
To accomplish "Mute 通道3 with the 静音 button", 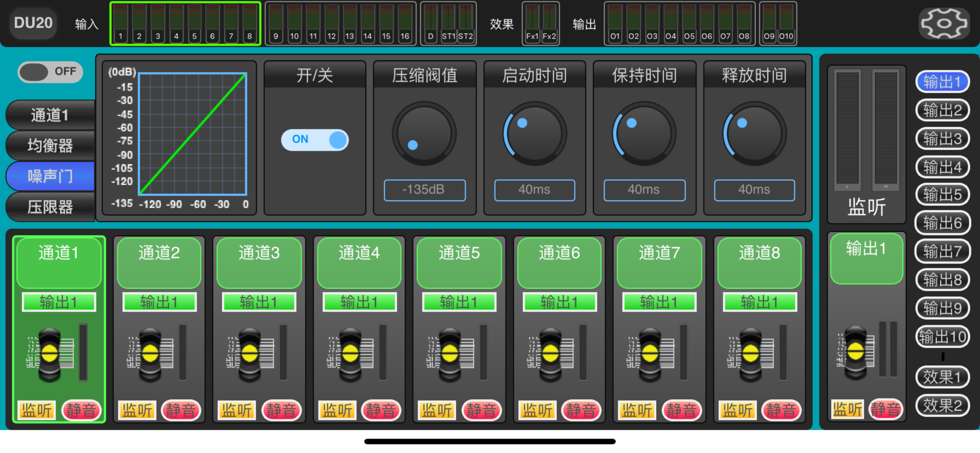I will (x=281, y=410).
